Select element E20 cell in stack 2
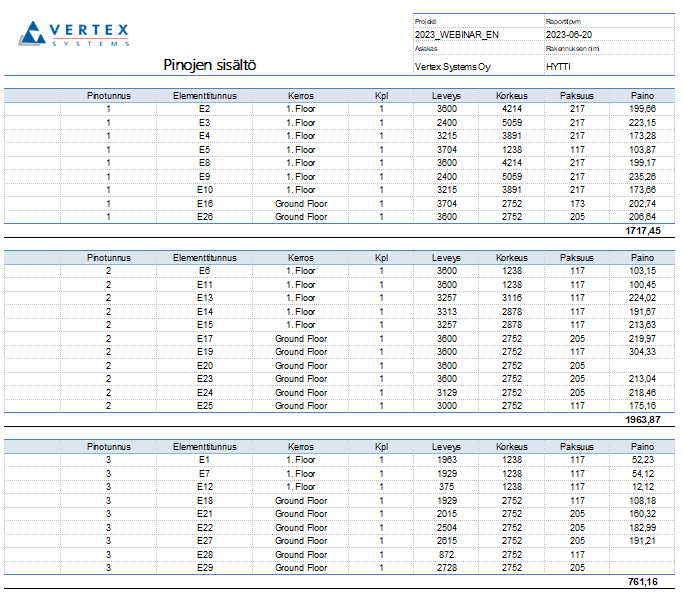The width and height of the screenshot is (683, 597). click(205, 365)
